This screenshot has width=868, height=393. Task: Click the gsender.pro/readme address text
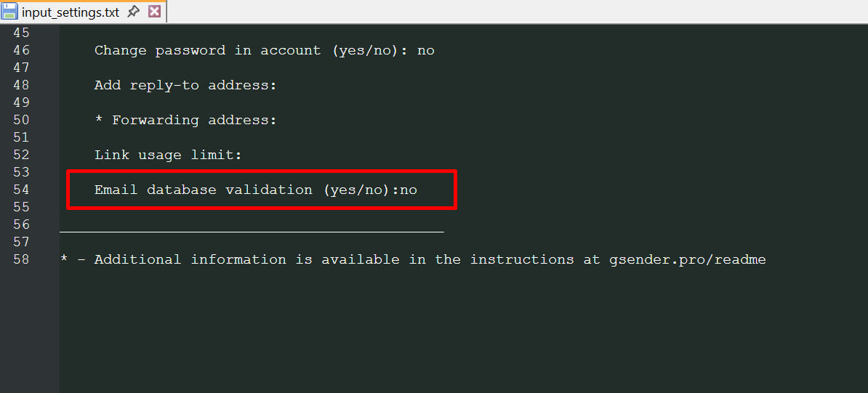point(688,259)
